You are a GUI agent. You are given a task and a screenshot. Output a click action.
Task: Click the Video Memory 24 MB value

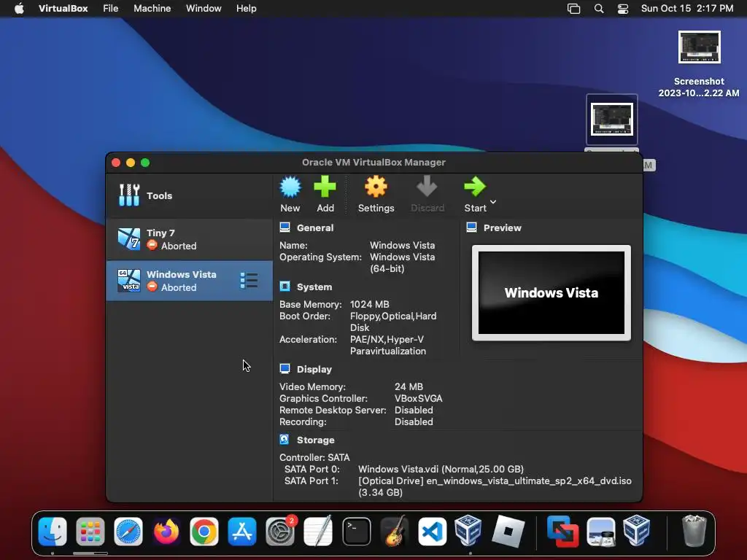[x=409, y=386]
